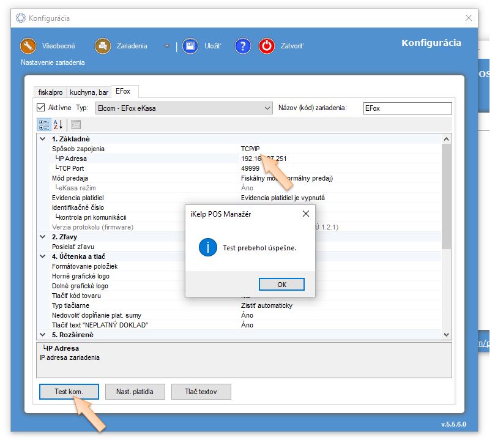Viewport: 495px width, 448px height.
Task: Switch property grid to categorized view
Action: (x=44, y=124)
